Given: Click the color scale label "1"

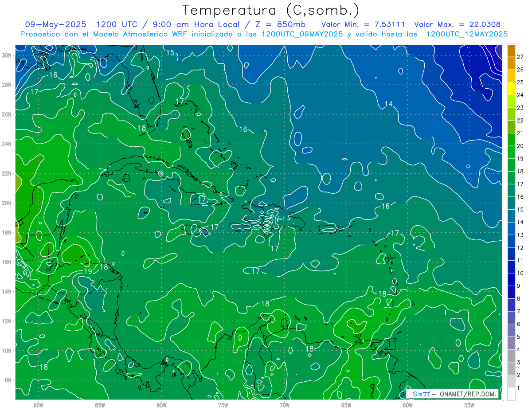Looking at the screenshot, I should click(519, 388).
